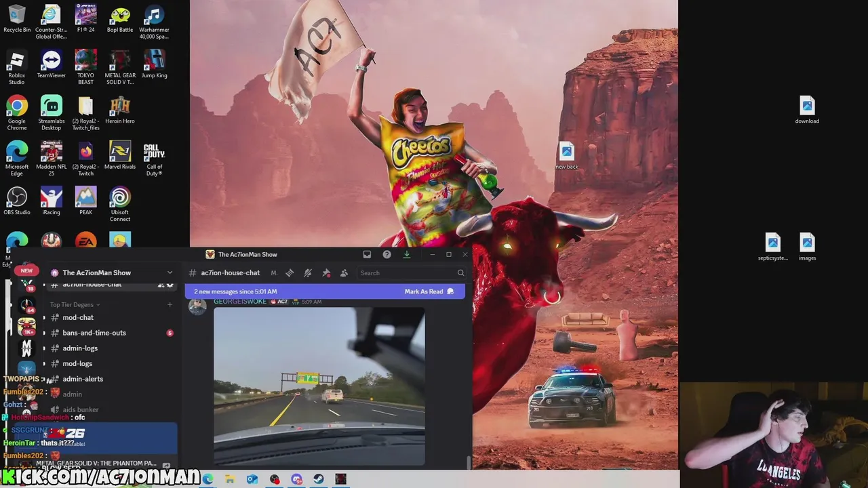Select the 'download' image file on desktop
Screen dimensions: 868x488
807,110
